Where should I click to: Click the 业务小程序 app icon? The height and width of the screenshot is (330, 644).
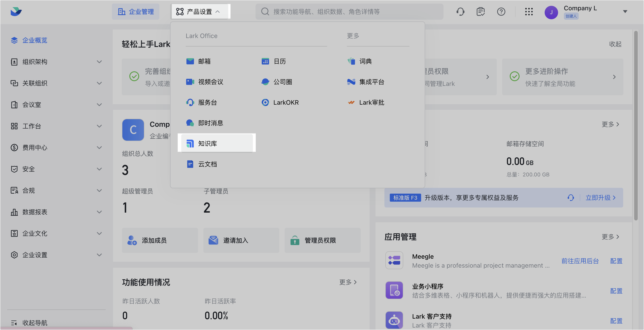[394, 290]
